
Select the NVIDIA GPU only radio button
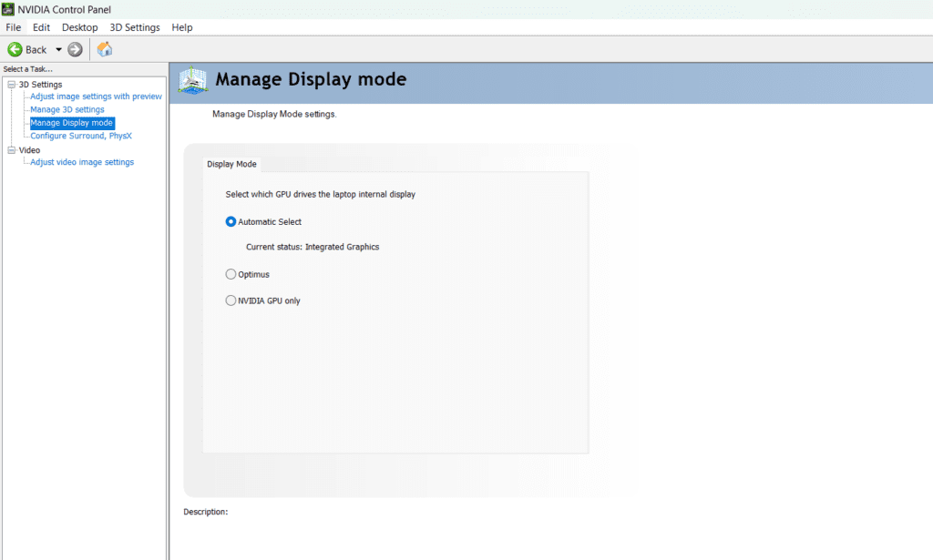point(231,300)
